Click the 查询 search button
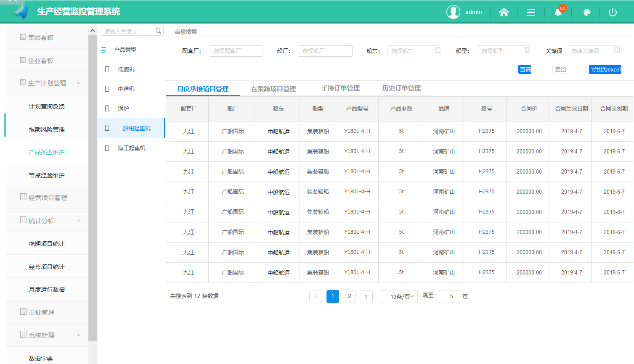The image size is (634, 364). point(525,69)
